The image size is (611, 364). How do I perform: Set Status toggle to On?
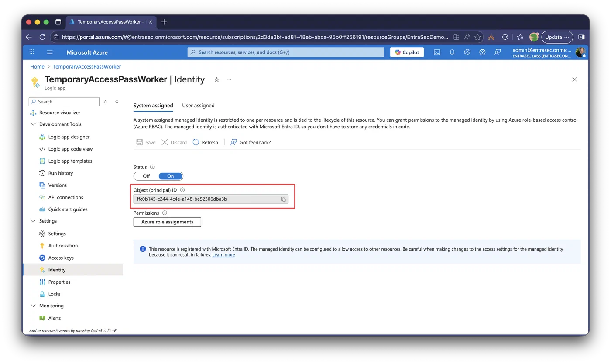(170, 176)
